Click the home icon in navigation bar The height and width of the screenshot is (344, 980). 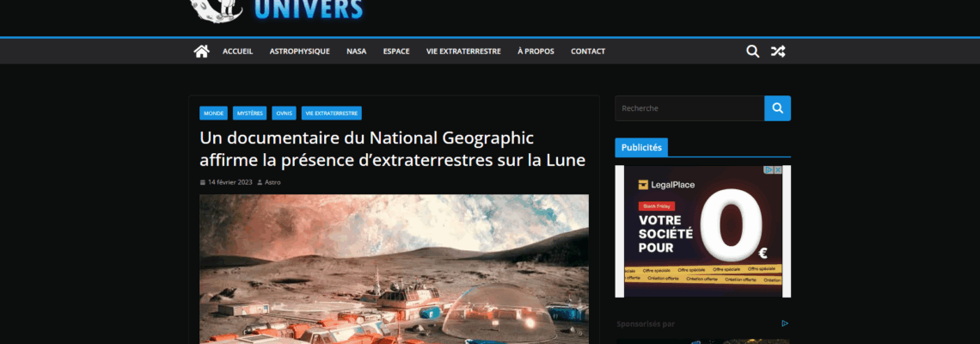(x=201, y=52)
